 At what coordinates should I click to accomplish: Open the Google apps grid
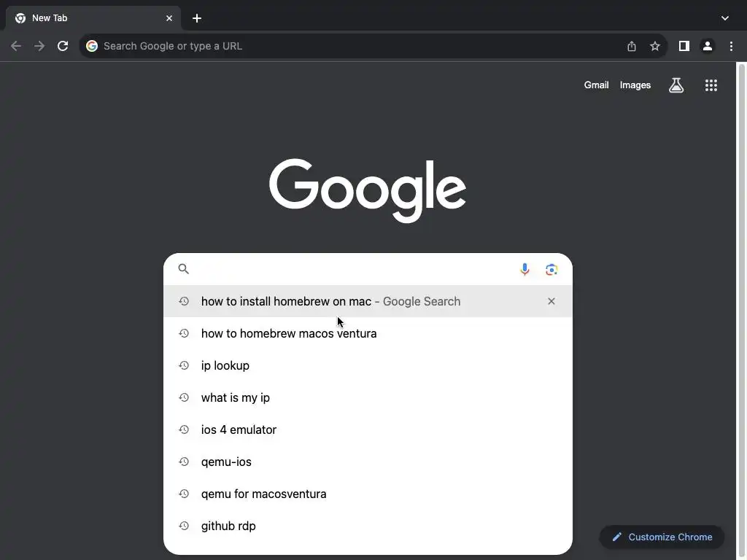711,85
